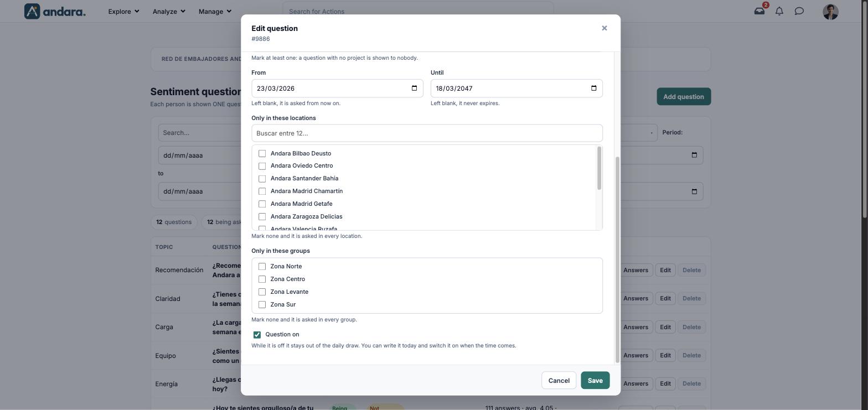Click the Edit question dialog title
Screen dimensions: 868x410
(275, 28)
